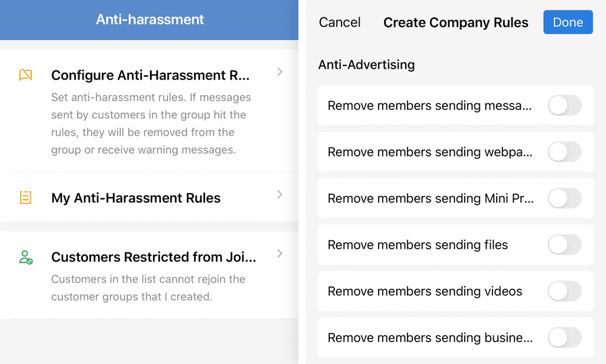Open Configure Anti-Harassment Rules via its chevron
This screenshot has width=606, height=364.
(280, 72)
